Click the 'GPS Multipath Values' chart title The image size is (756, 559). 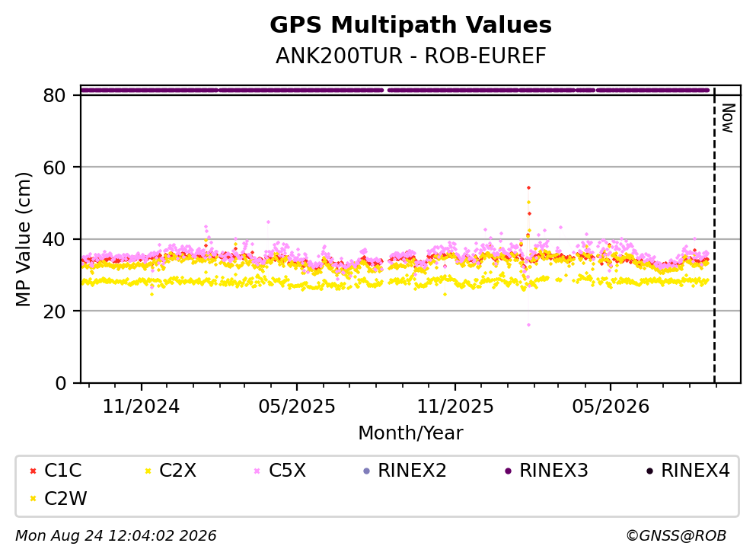[x=411, y=25]
